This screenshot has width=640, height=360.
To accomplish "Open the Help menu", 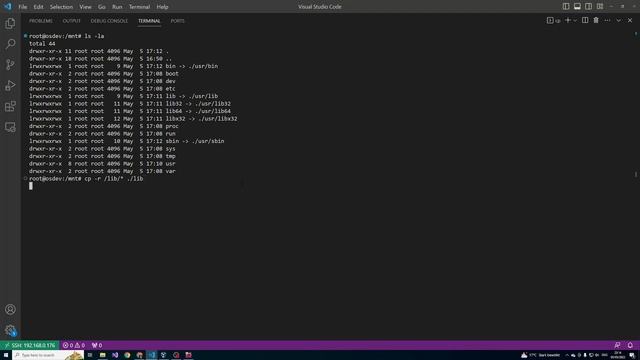I will click(x=162, y=7).
